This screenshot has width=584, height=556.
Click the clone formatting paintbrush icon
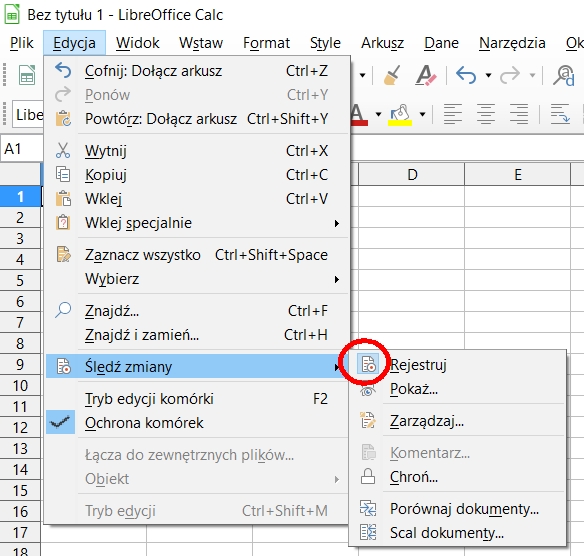click(392, 75)
